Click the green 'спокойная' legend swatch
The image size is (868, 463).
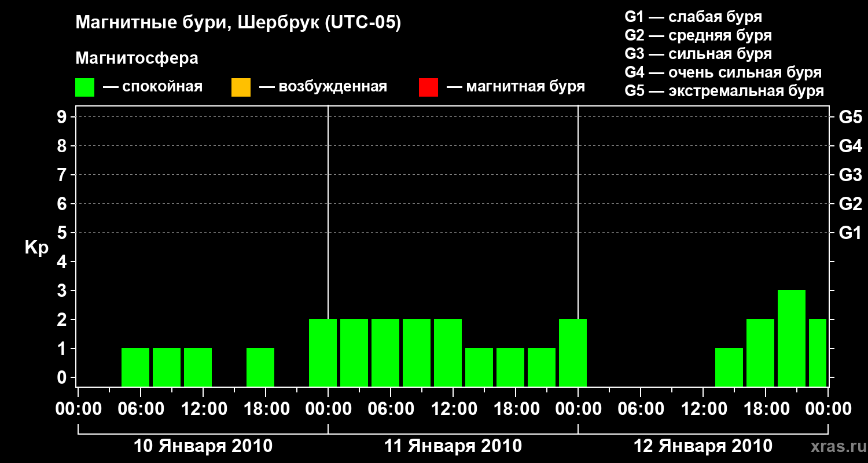tap(85, 87)
